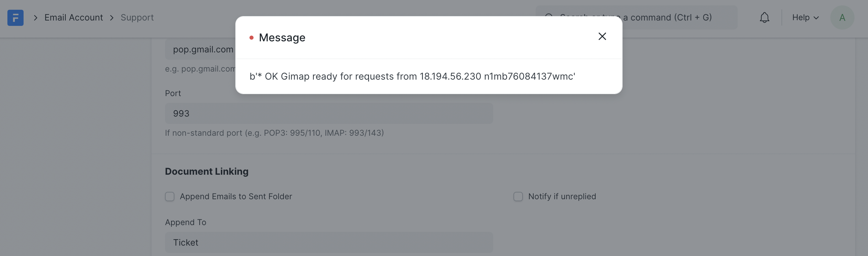This screenshot has height=256, width=868.
Task: Click inside the Port field showing 993
Action: (x=328, y=113)
